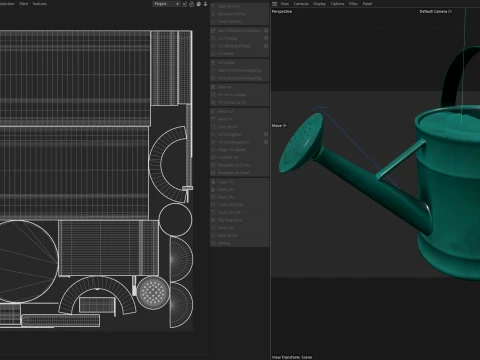Open the viewport View menu

point(285,4)
